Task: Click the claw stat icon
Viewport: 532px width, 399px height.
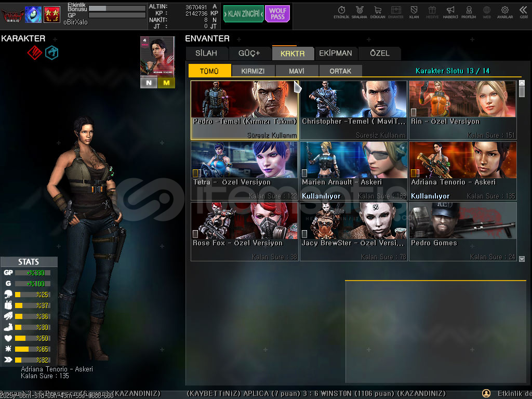Action: click(x=8, y=316)
